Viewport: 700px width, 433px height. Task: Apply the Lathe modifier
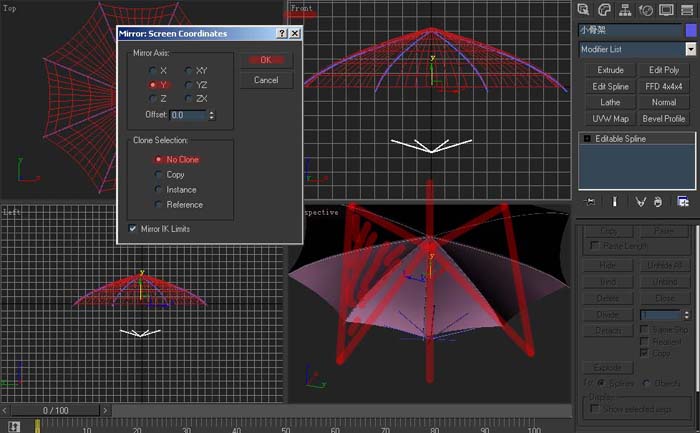tap(610, 102)
